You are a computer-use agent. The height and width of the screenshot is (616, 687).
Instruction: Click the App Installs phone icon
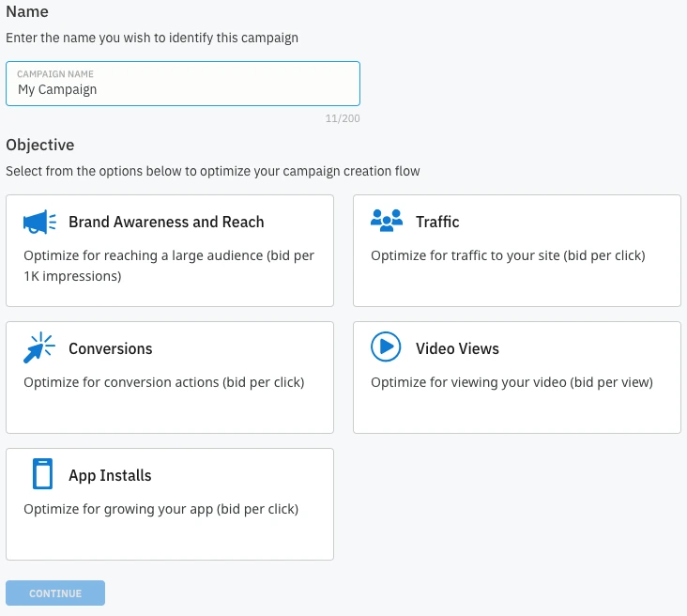click(42, 474)
